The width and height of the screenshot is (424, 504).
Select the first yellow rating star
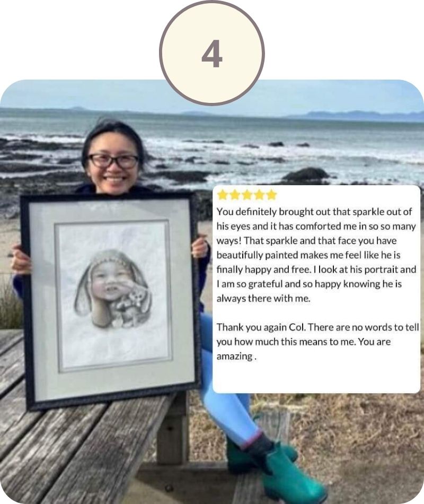coord(222,195)
